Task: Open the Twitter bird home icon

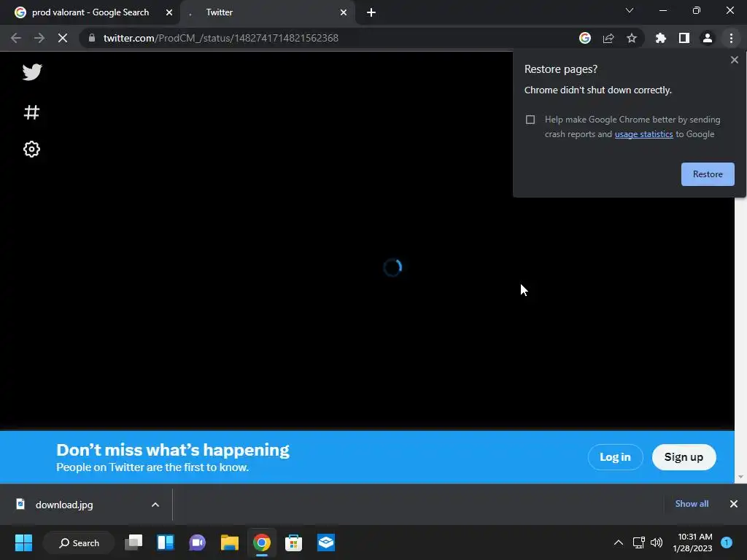Action: click(x=32, y=72)
